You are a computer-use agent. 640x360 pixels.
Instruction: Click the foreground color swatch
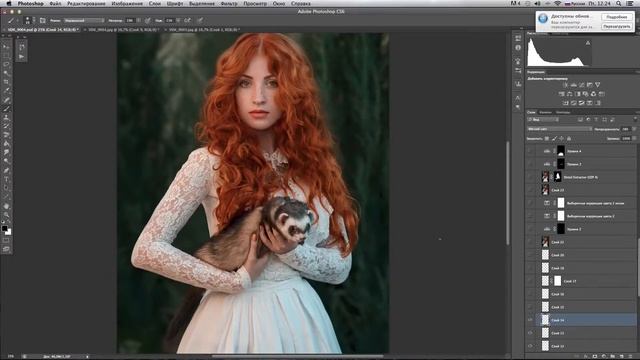[x=4, y=228]
